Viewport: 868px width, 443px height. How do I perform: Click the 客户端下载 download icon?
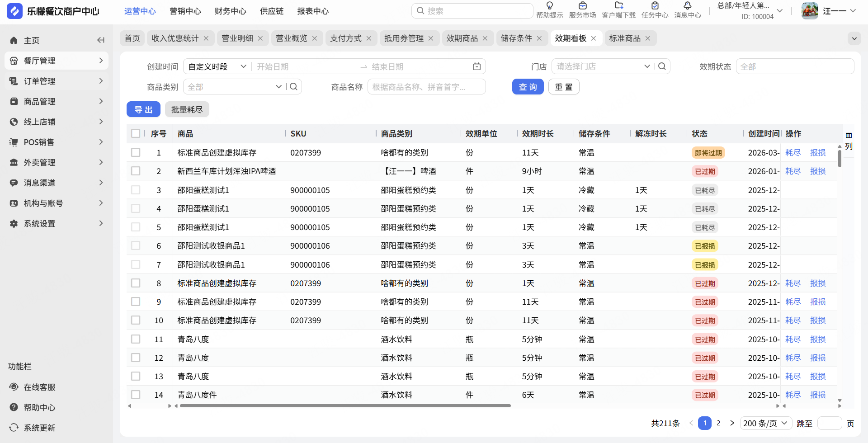point(618,6)
